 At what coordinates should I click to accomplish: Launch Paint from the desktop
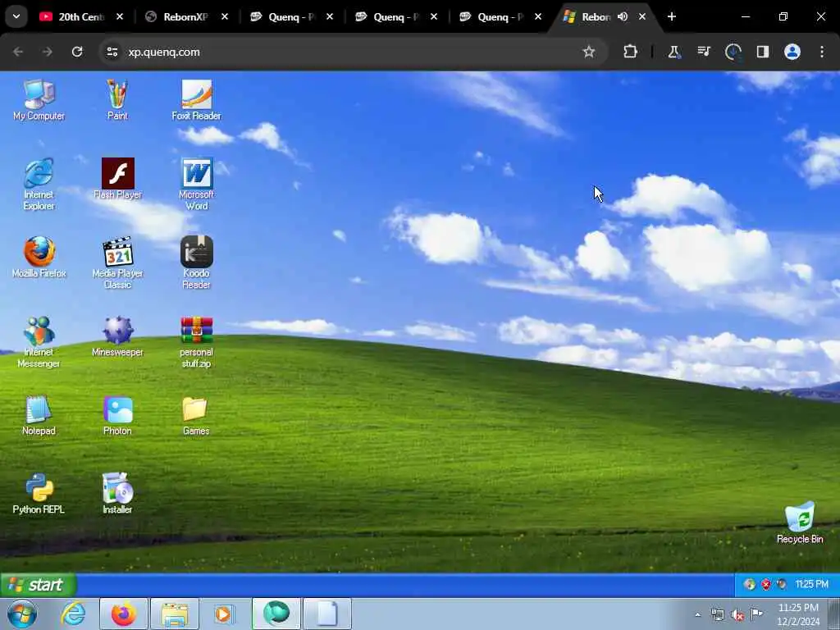point(117,99)
